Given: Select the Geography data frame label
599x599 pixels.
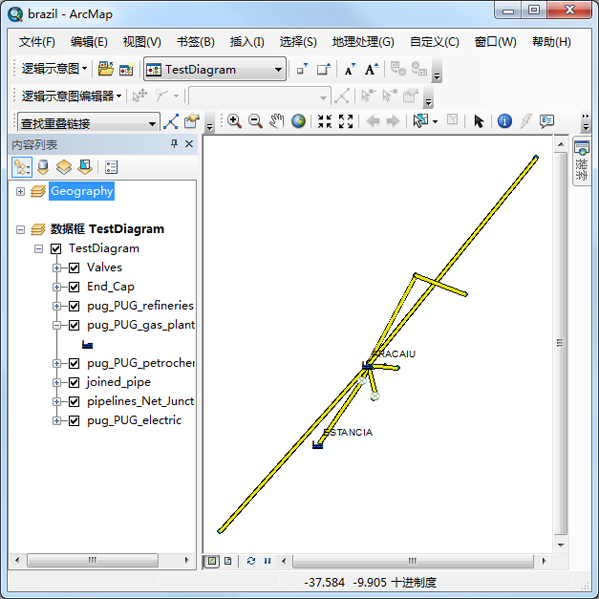Looking at the screenshot, I should 82,191.
